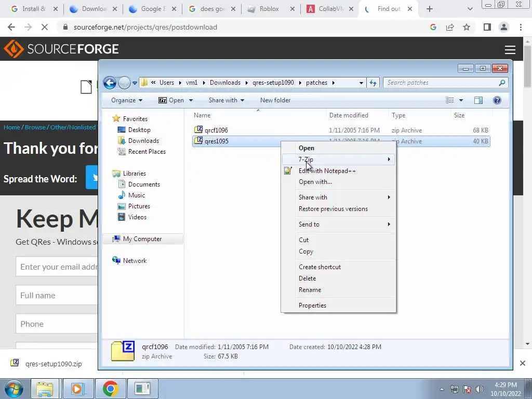This screenshot has width=532, height=399.
Task: Click the change view icon
Action: click(x=449, y=100)
